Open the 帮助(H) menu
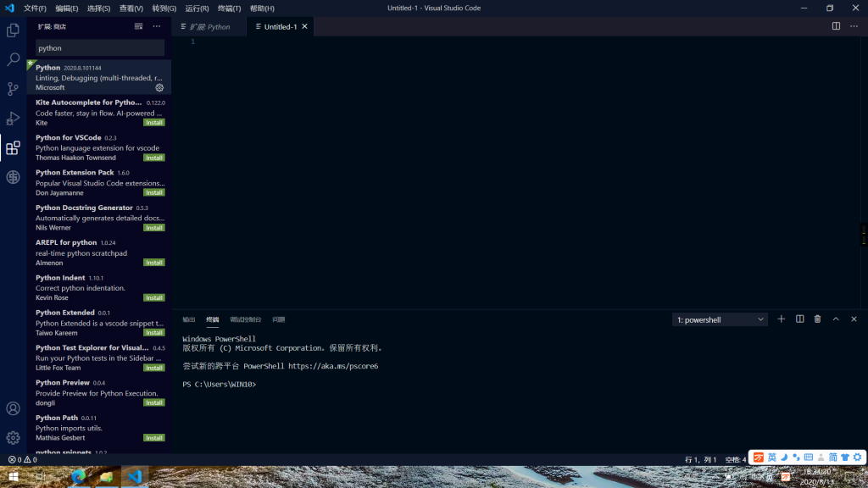This screenshot has height=488, width=868. (263, 8)
